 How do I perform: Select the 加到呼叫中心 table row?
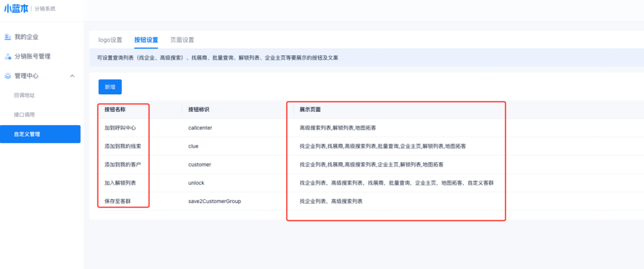(x=120, y=128)
